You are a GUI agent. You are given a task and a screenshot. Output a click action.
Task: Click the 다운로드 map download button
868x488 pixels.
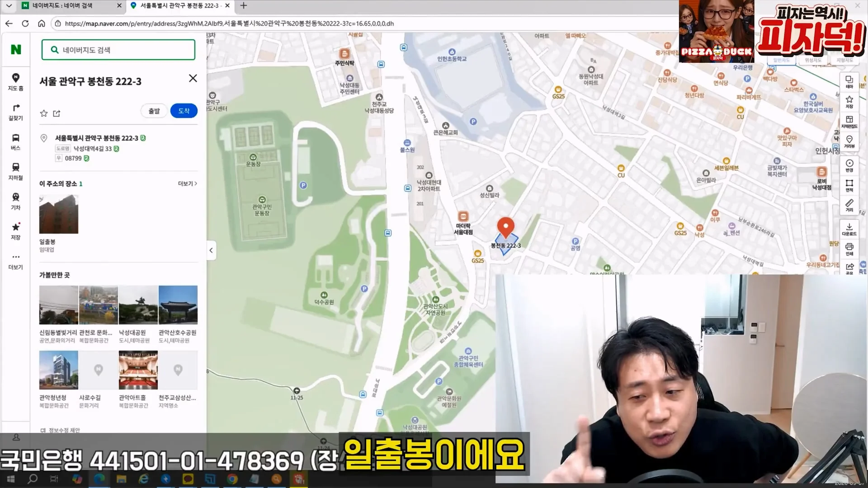coord(849,229)
